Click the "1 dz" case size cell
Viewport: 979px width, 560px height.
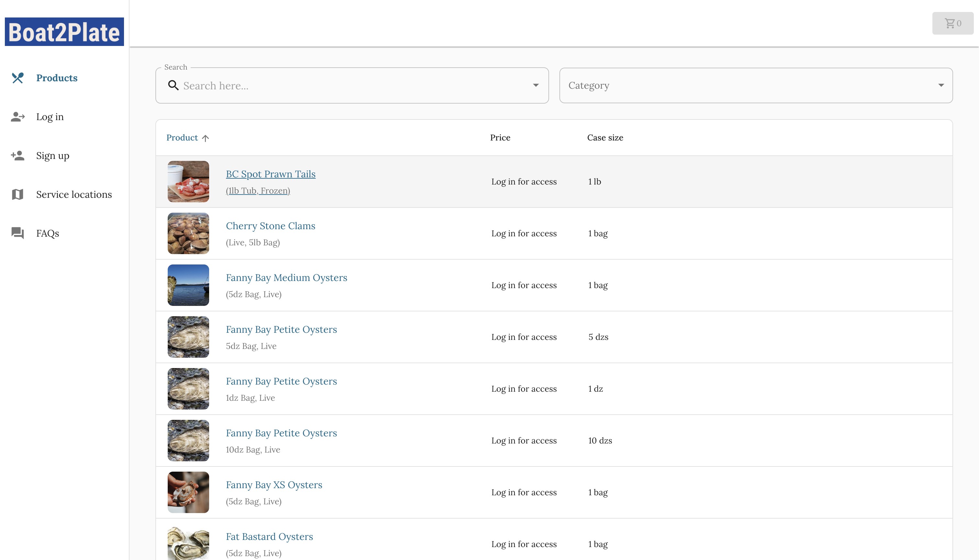pos(595,389)
